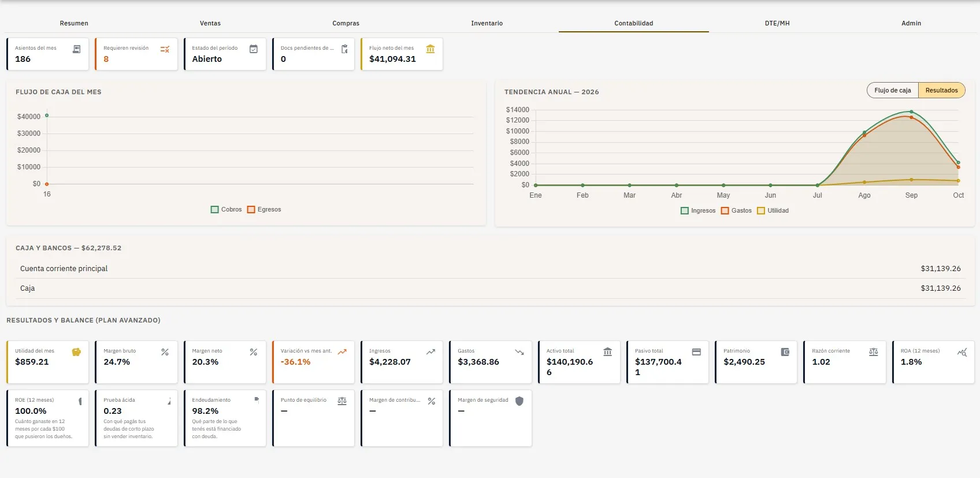Open the Utilidad del mes $859.21 card

coord(47,362)
